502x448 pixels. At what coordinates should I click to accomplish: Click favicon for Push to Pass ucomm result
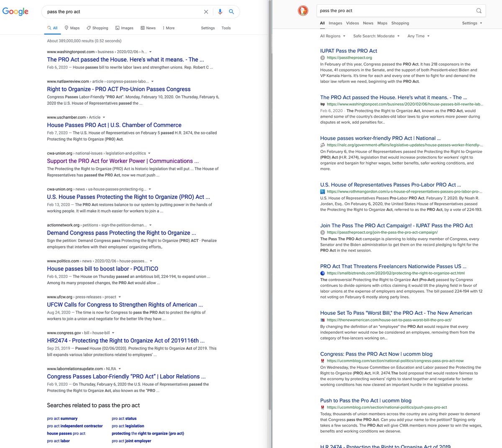[323, 407]
